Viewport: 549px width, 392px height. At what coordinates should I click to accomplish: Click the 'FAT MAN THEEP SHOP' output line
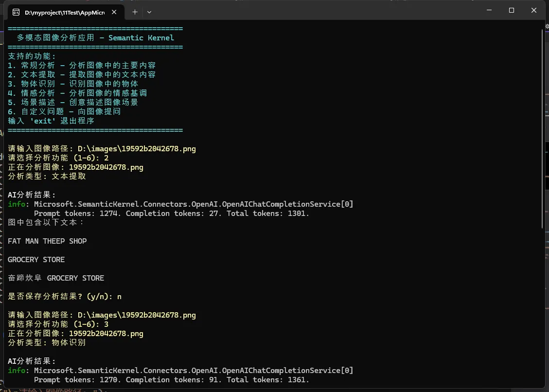(x=47, y=241)
